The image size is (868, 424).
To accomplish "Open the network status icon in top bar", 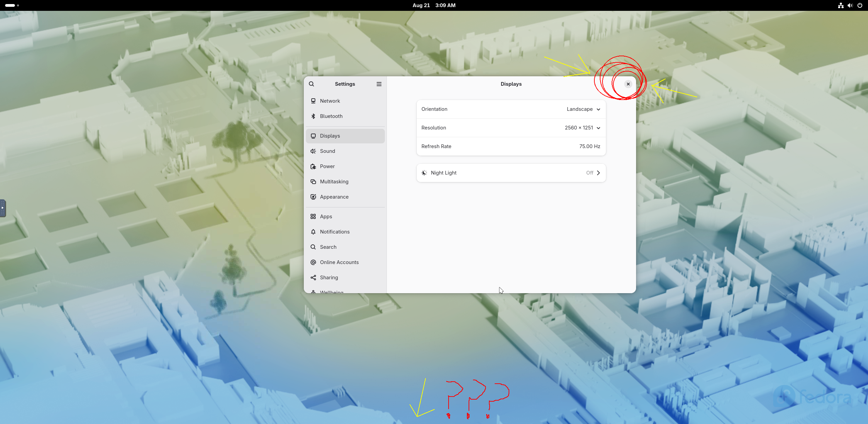I will (x=841, y=5).
